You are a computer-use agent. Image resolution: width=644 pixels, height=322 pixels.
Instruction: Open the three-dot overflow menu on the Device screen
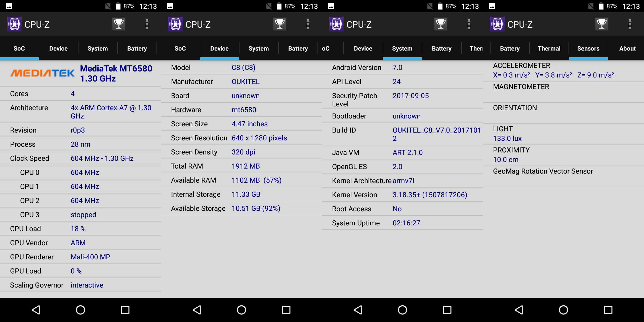tap(308, 24)
